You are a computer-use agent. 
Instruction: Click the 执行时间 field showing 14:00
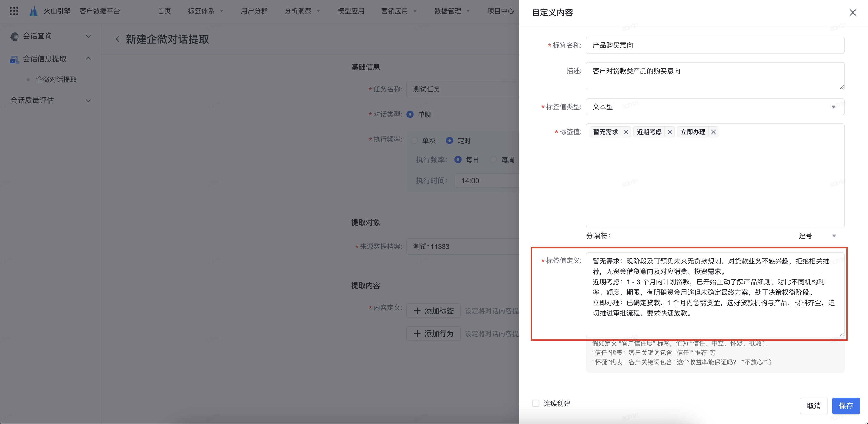(487, 181)
